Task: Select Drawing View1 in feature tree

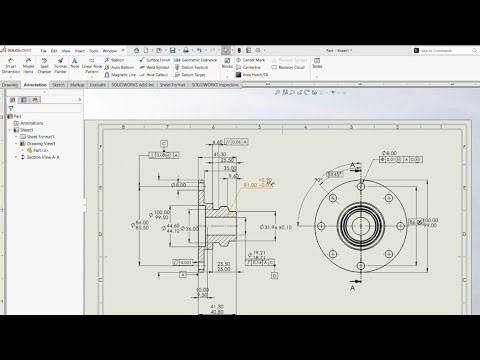Action: (x=38, y=144)
